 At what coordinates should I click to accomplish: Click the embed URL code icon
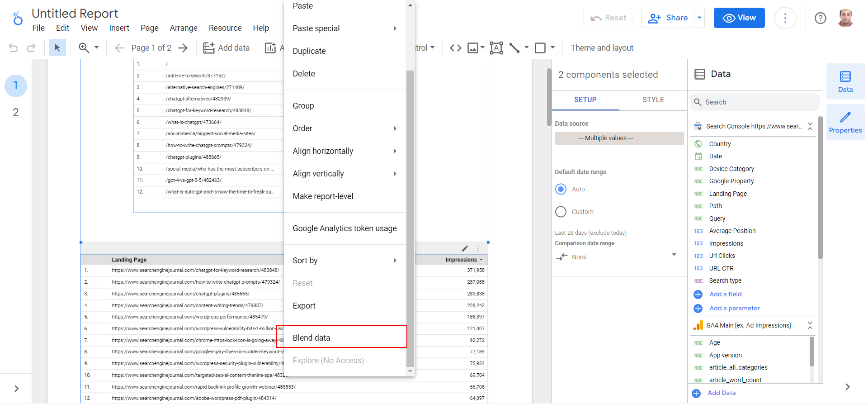pos(455,48)
